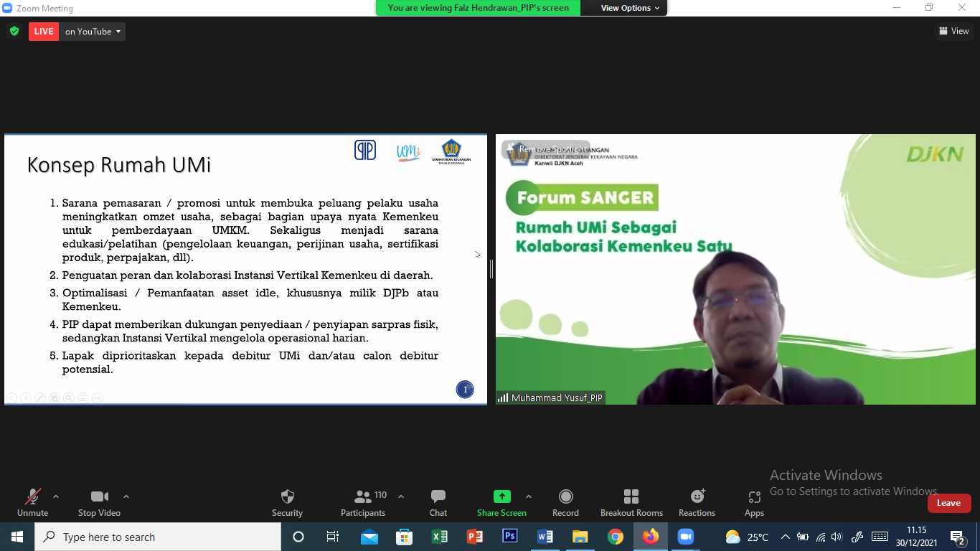Viewport: 980px width, 551px height.
Task: Click the red Leave button
Action: (x=948, y=503)
